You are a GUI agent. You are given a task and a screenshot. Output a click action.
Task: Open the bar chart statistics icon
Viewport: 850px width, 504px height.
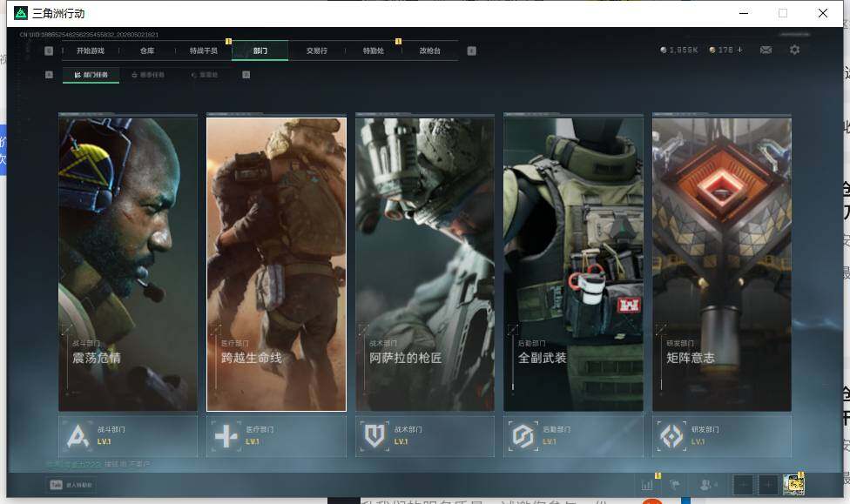648,485
